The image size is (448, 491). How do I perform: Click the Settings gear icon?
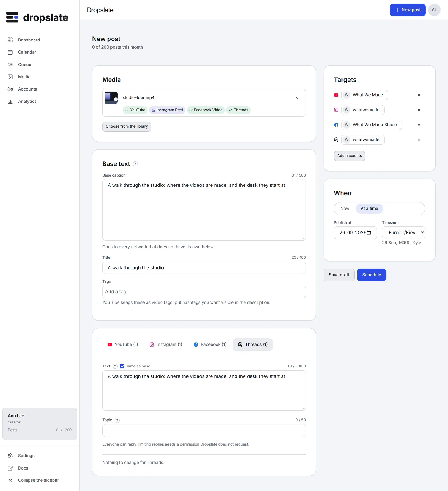coord(10,456)
